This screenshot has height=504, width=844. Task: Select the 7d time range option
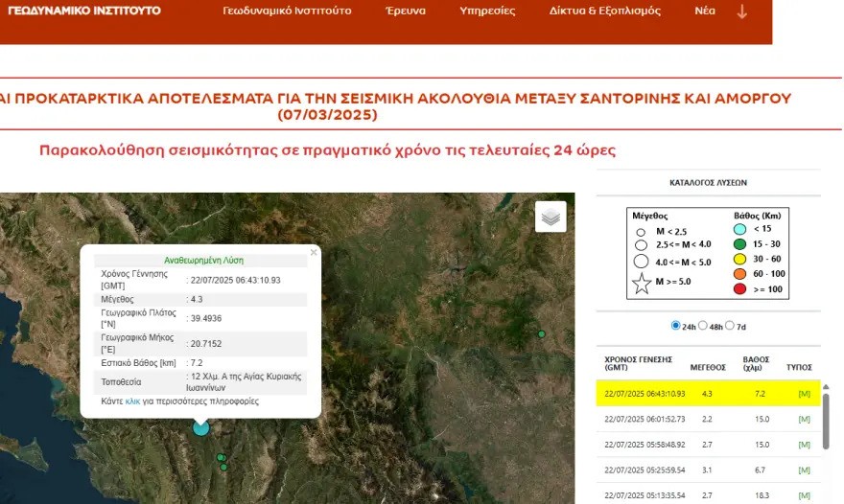pyautogui.click(x=729, y=326)
